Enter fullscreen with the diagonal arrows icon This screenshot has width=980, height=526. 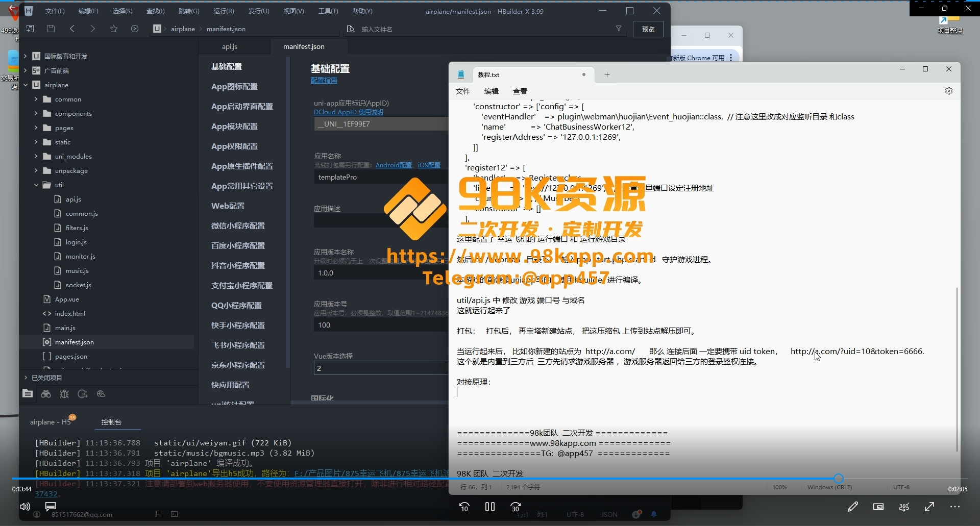click(929, 507)
